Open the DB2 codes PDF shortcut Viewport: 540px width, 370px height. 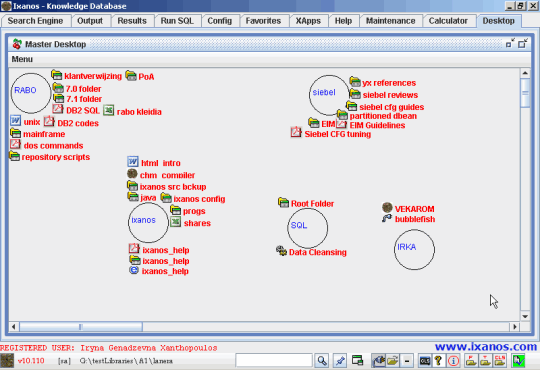[x=71, y=122]
